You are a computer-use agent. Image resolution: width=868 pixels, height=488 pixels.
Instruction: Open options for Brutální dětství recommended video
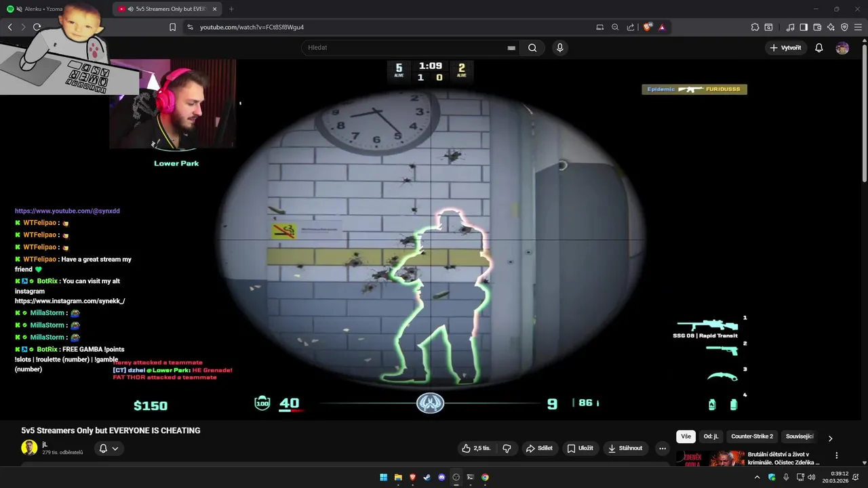click(836, 455)
